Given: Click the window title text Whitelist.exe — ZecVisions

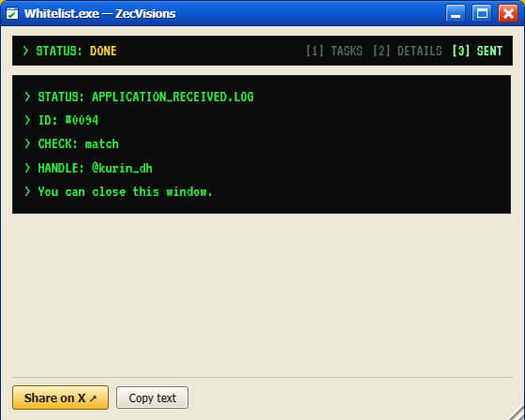Looking at the screenshot, I should point(99,14).
